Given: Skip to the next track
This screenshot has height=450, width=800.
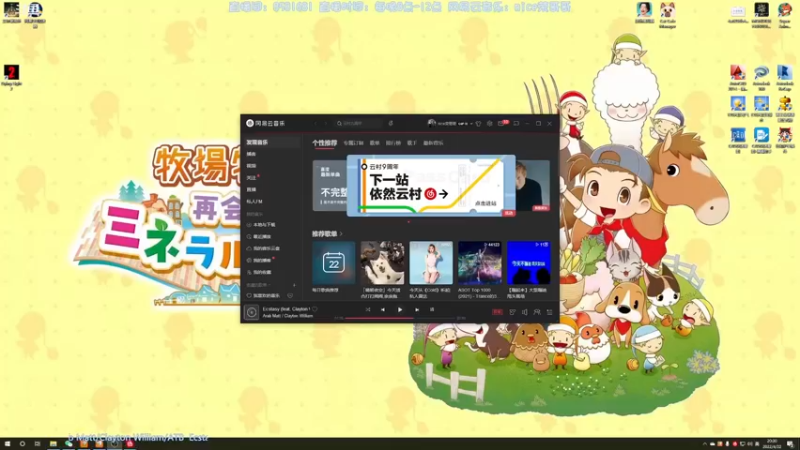Looking at the screenshot, I should 417,310.
